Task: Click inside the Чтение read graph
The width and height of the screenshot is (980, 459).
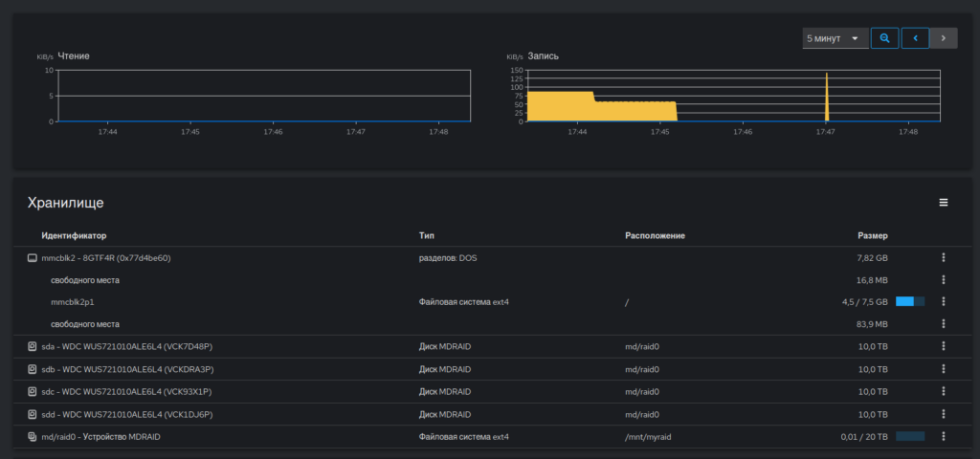Action: (263, 96)
